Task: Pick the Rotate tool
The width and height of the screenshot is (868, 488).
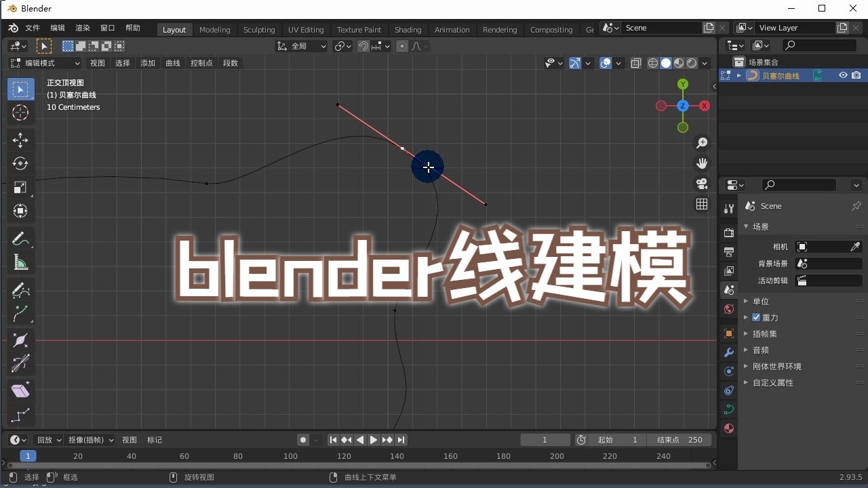Action: [20, 163]
